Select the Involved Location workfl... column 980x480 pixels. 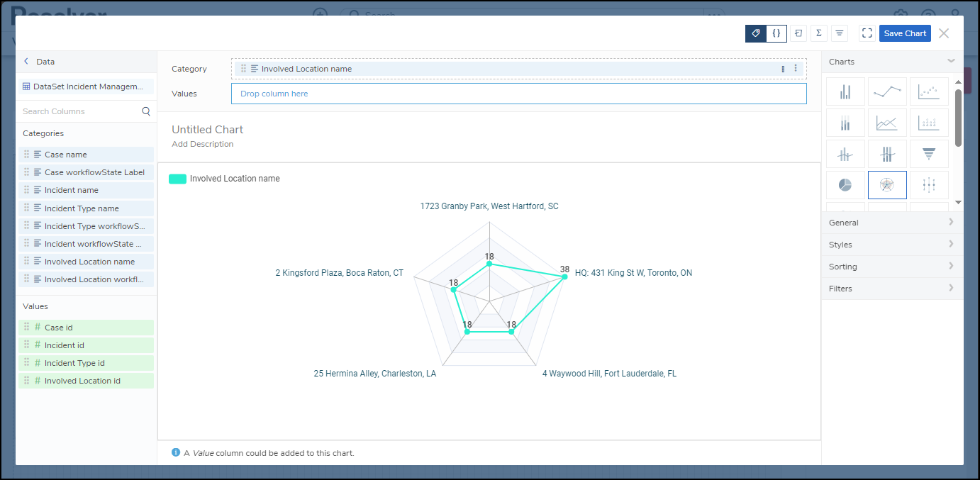tap(86, 279)
